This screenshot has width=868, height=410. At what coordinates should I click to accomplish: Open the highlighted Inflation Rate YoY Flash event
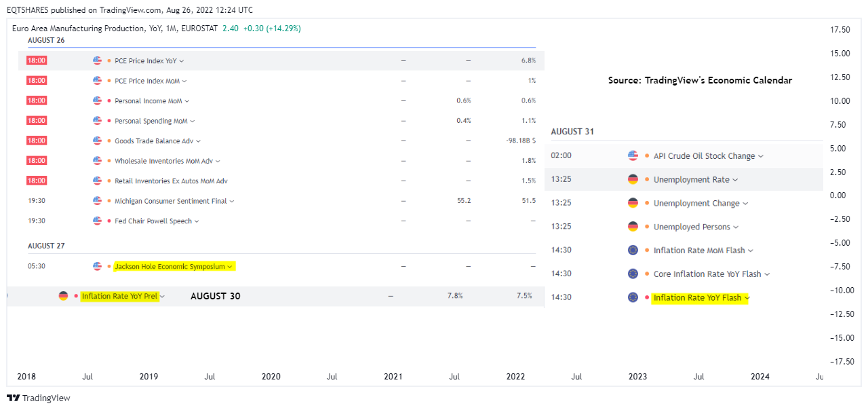click(x=697, y=297)
